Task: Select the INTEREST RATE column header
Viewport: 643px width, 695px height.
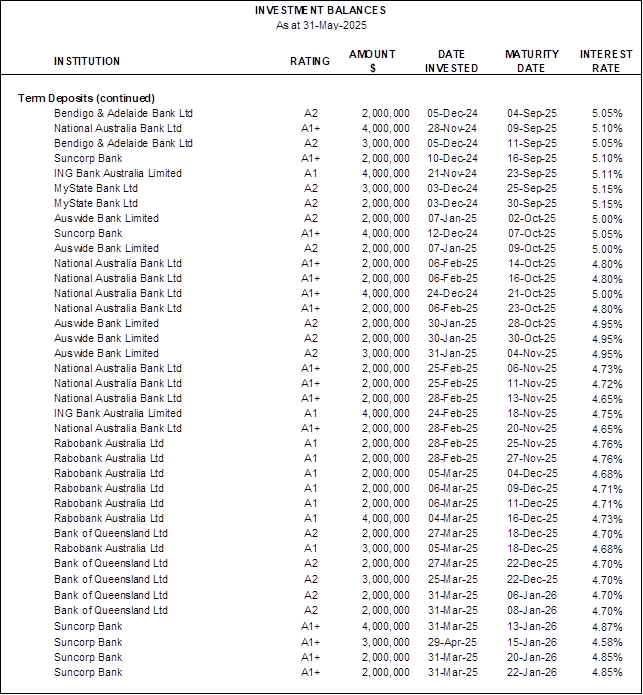Action: tap(606, 61)
